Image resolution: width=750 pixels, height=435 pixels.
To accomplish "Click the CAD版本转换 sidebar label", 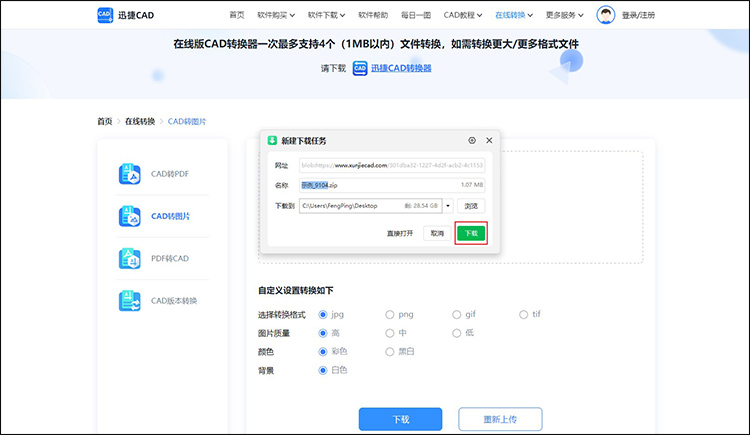I will (x=174, y=301).
